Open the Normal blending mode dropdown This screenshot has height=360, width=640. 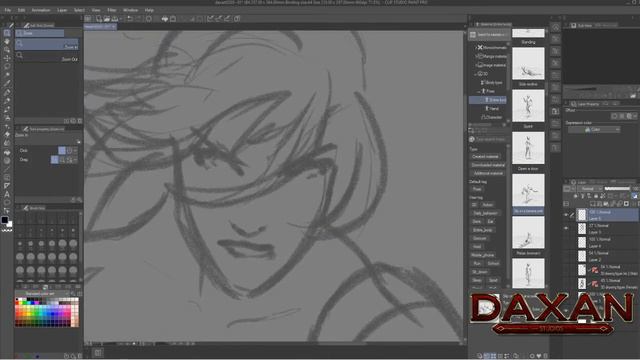click(590, 189)
